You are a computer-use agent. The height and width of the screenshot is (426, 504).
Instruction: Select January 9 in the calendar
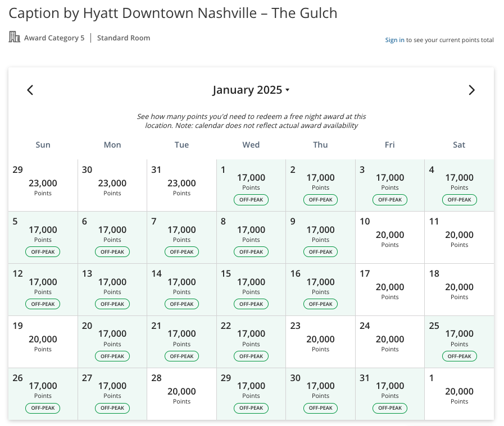[x=320, y=237]
